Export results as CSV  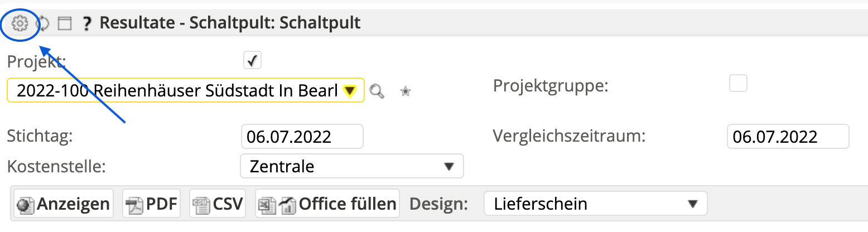[x=219, y=204]
